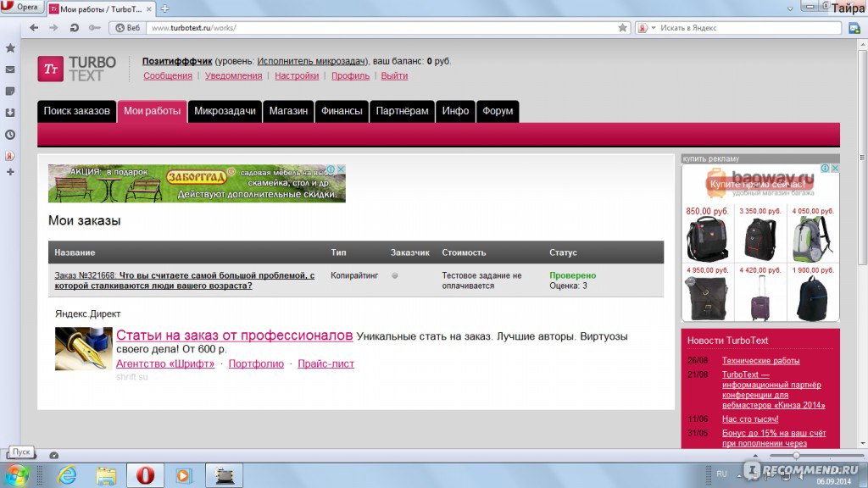
Task: Click the Веб site badge in address bar
Action: (127, 28)
